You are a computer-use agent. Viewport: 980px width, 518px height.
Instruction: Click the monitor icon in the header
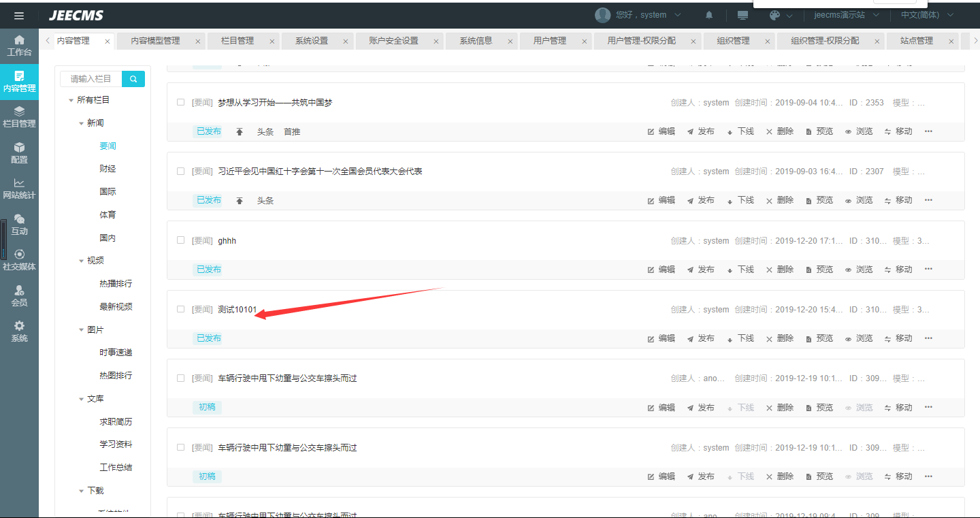[x=742, y=15]
